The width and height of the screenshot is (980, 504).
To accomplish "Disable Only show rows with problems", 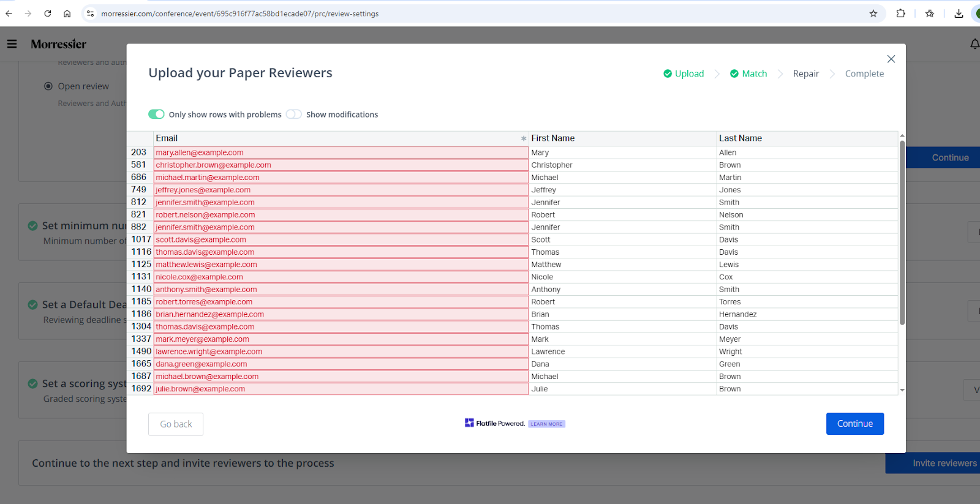I will point(156,115).
